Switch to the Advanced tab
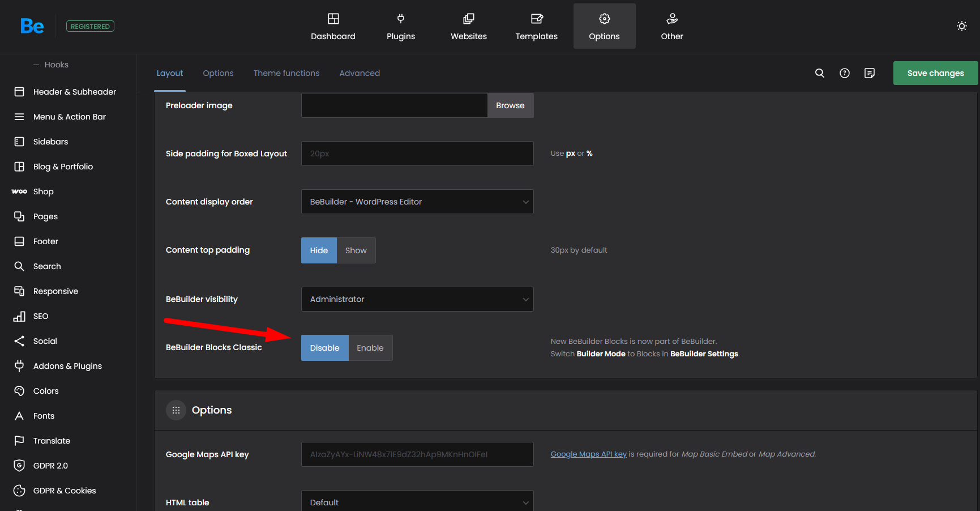980x511 pixels. pos(360,73)
